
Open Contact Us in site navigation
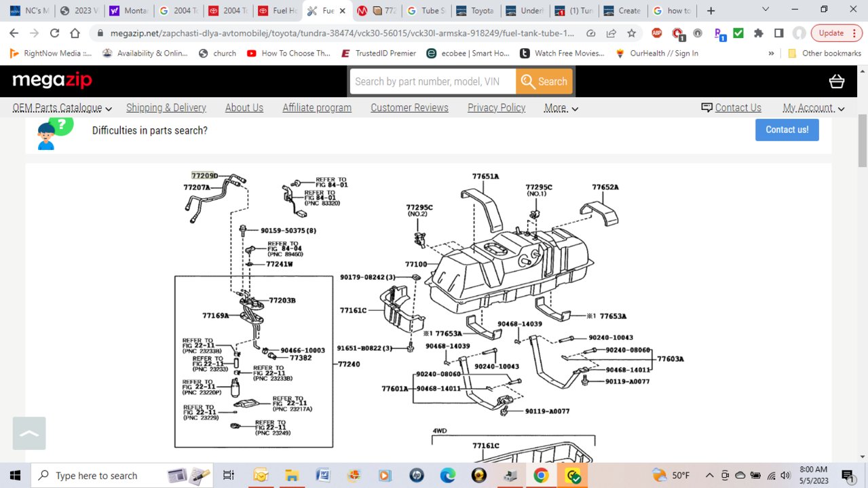(x=731, y=108)
